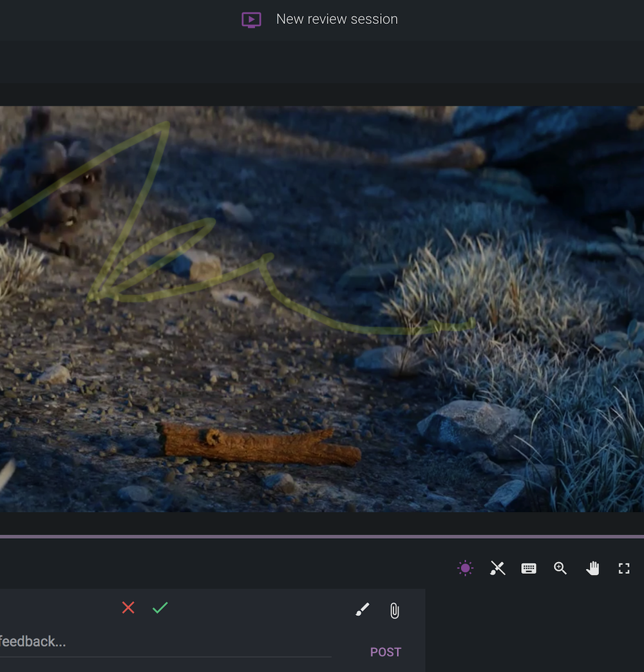Mark the version as rejected with red X
This screenshot has height=672, width=644.
coord(128,608)
